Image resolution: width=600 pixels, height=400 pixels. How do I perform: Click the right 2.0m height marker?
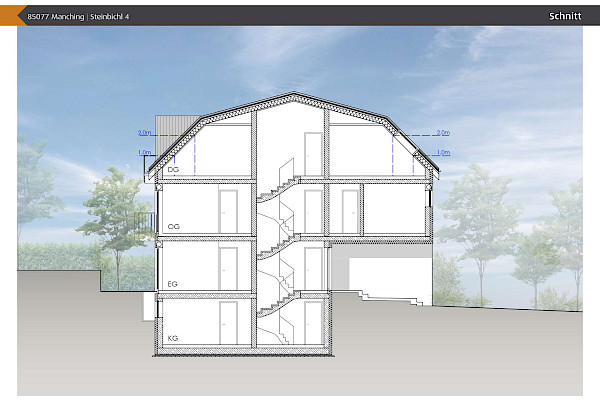tap(444, 132)
